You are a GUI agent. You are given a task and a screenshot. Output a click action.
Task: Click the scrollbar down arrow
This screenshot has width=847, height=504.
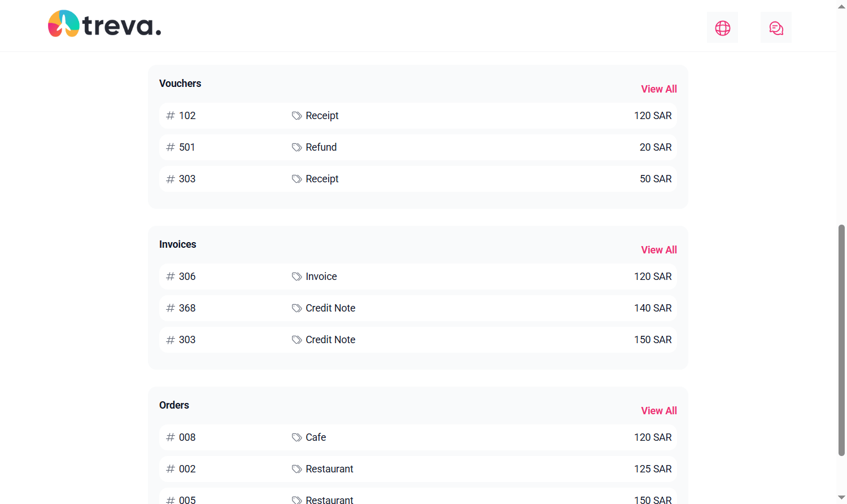[x=841, y=497]
